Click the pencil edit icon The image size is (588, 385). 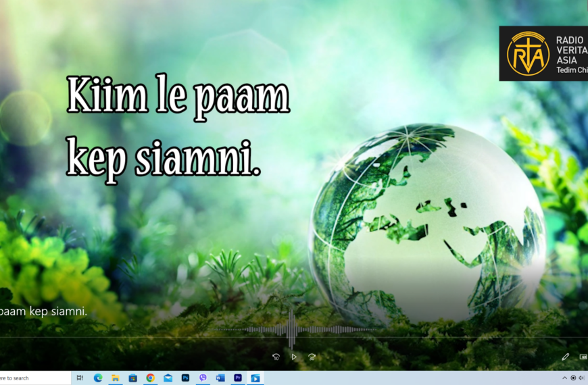(566, 357)
